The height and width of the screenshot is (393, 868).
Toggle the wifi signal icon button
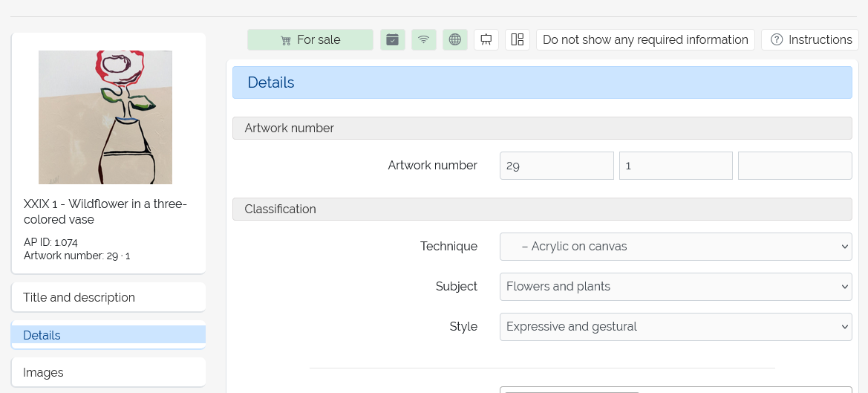[423, 40]
